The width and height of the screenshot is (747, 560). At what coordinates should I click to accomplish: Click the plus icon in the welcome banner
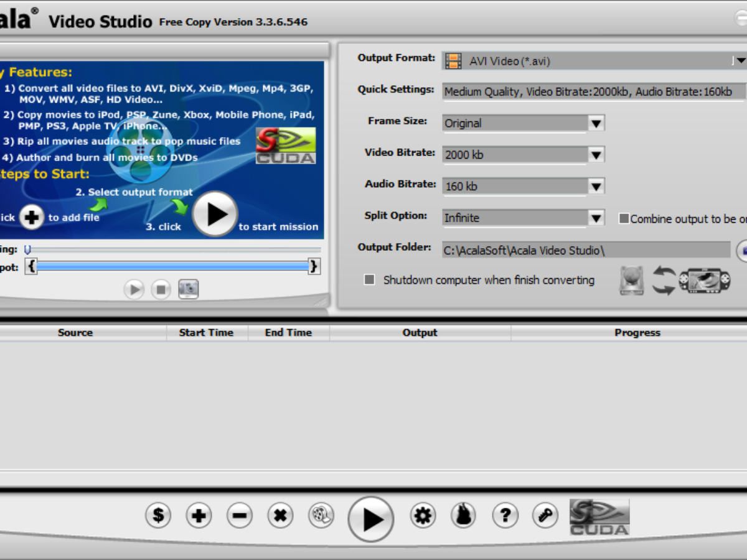[32, 217]
